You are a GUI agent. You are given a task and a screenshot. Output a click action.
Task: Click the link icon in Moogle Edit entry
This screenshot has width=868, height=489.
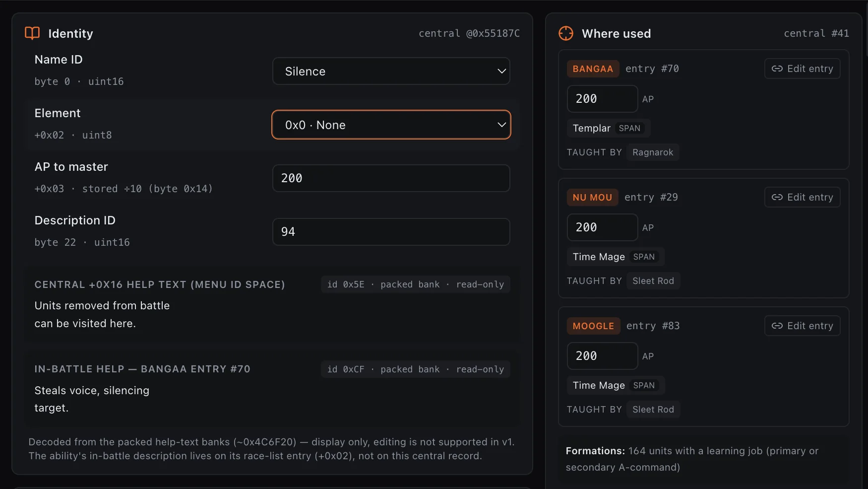pos(777,326)
